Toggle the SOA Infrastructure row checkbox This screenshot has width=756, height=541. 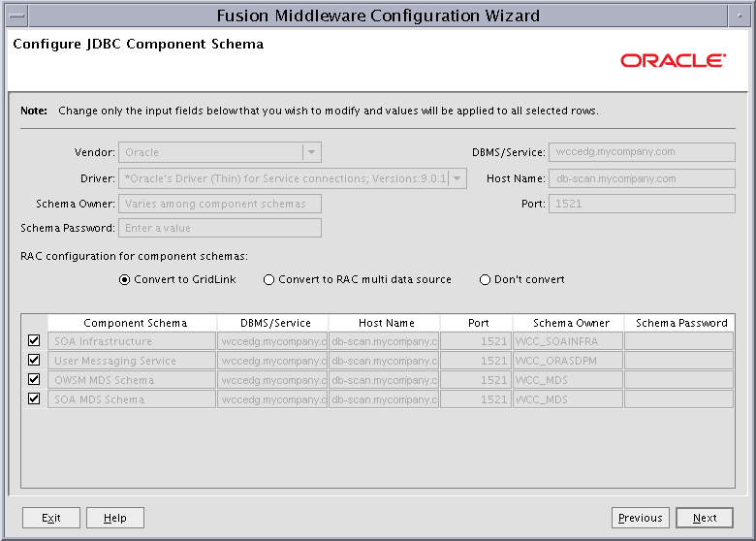(x=34, y=341)
